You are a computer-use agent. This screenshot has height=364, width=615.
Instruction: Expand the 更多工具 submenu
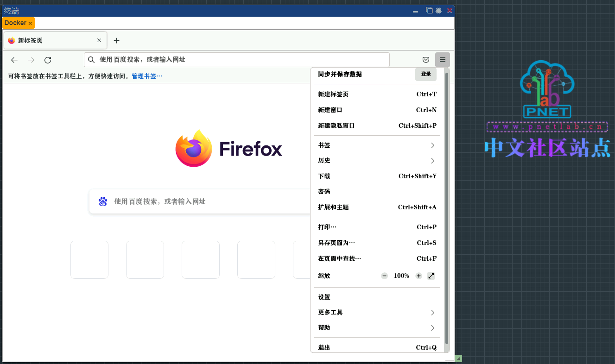coord(377,313)
